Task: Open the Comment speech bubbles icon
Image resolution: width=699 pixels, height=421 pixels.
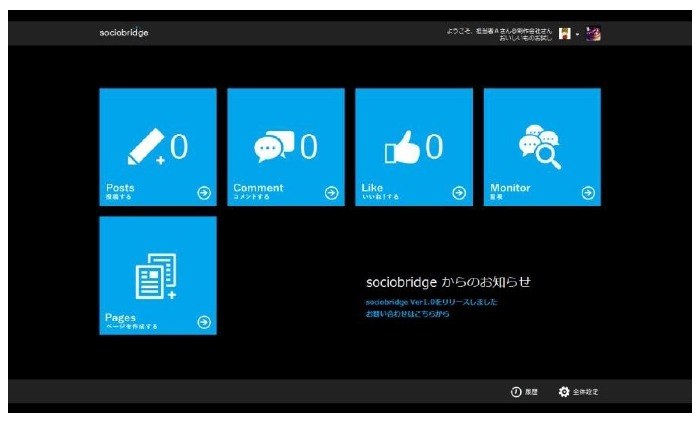Action: click(x=274, y=147)
